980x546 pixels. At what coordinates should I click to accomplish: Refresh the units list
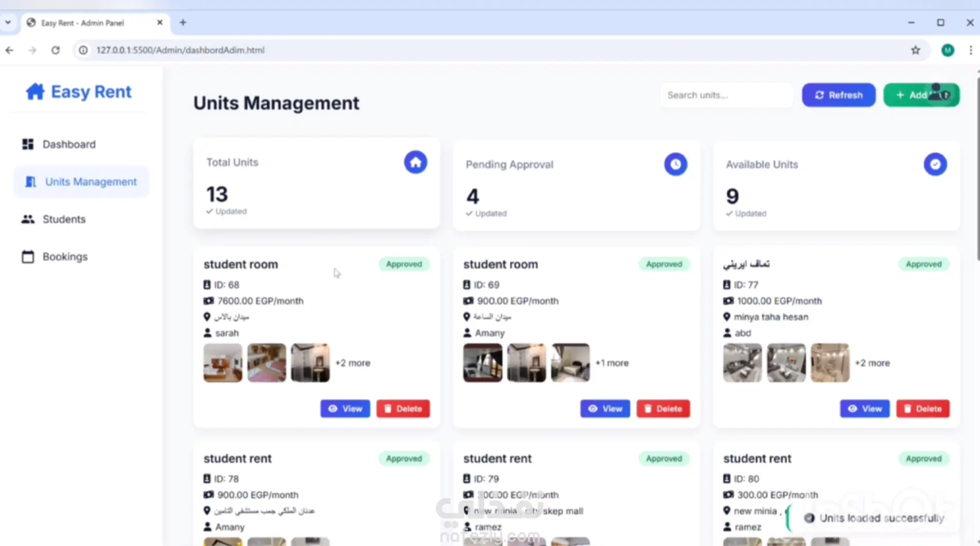[x=839, y=95]
